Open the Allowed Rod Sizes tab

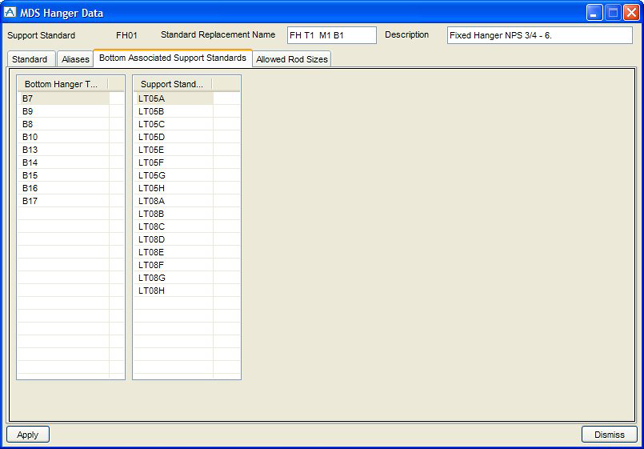pyautogui.click(x=292, y=59)
